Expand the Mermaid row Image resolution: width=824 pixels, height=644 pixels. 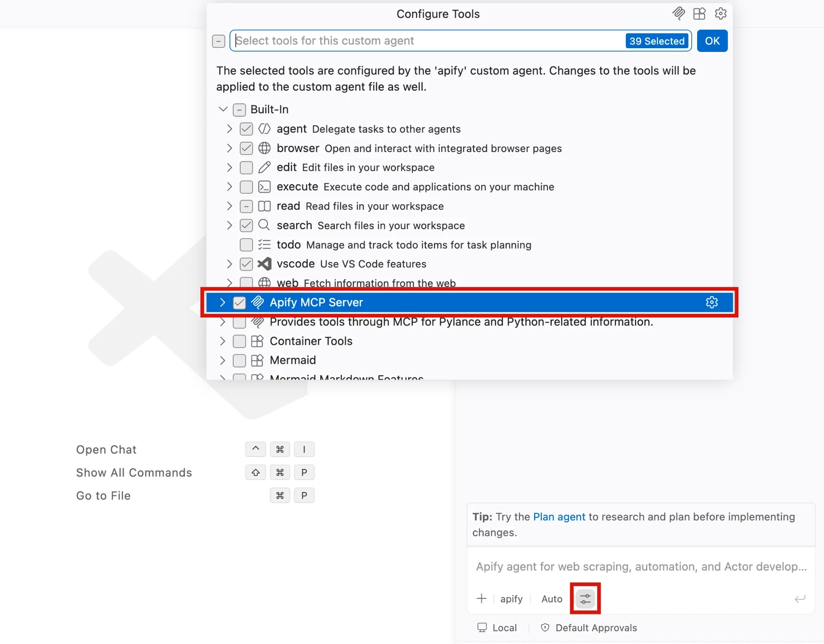[x=222, y=361]
